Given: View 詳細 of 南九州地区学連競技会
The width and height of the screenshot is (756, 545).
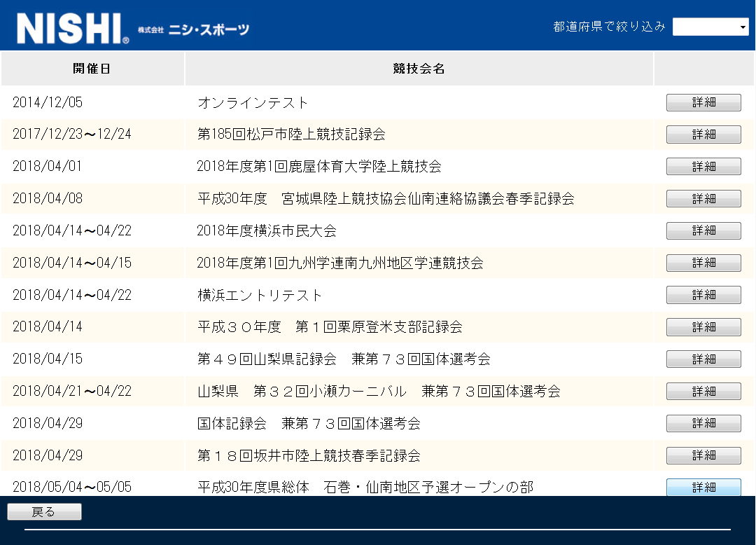Looking at the screenshot, I should coord(703,263).
